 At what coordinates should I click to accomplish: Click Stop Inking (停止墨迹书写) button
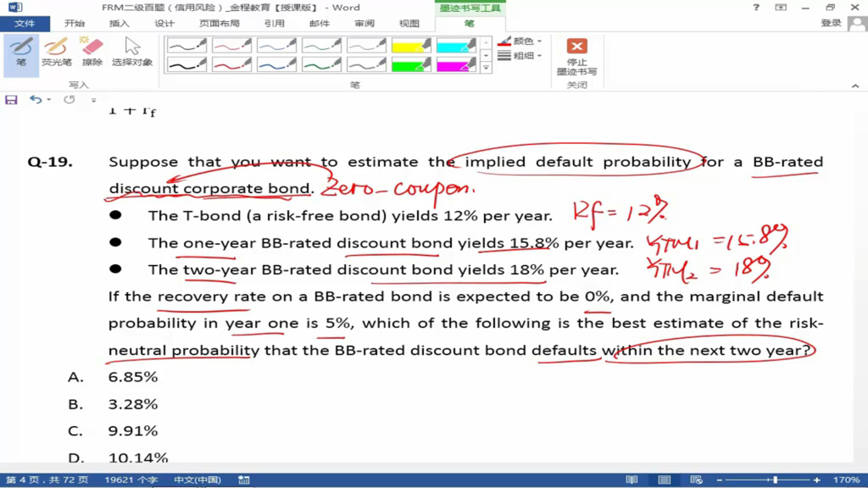coord(576,55)
